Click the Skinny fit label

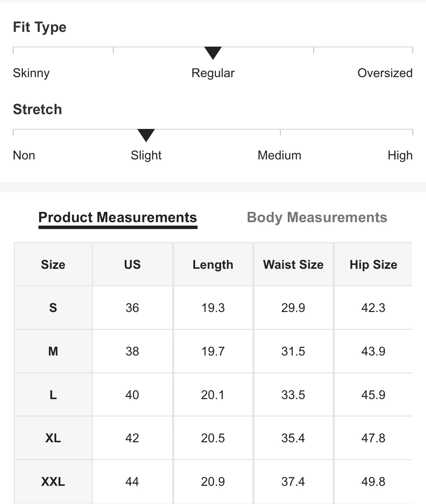(31, 73)
